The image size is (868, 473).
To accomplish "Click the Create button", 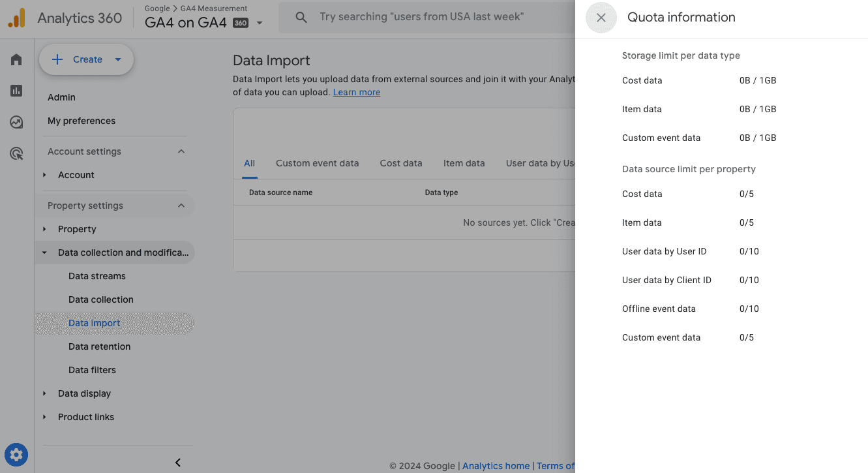I will pos(86,60).
